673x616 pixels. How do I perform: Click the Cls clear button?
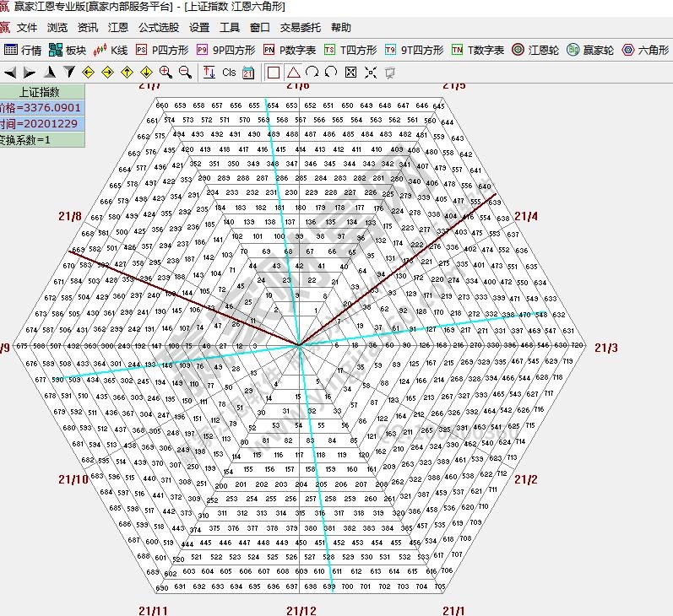pos(229,73)
